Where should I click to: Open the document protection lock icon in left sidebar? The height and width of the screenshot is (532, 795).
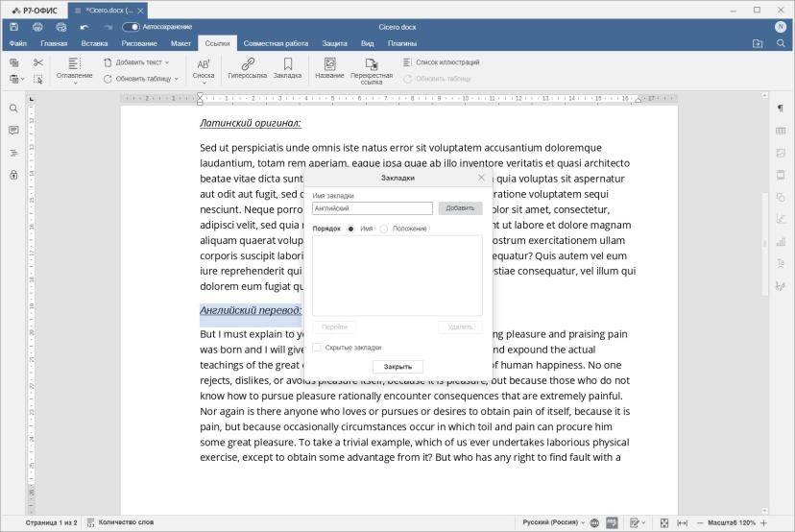[x=13, y=175]
